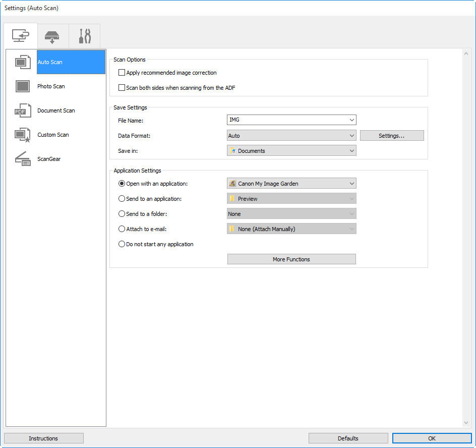Click the right-side scrollbar down arrow

click(465, 423)
